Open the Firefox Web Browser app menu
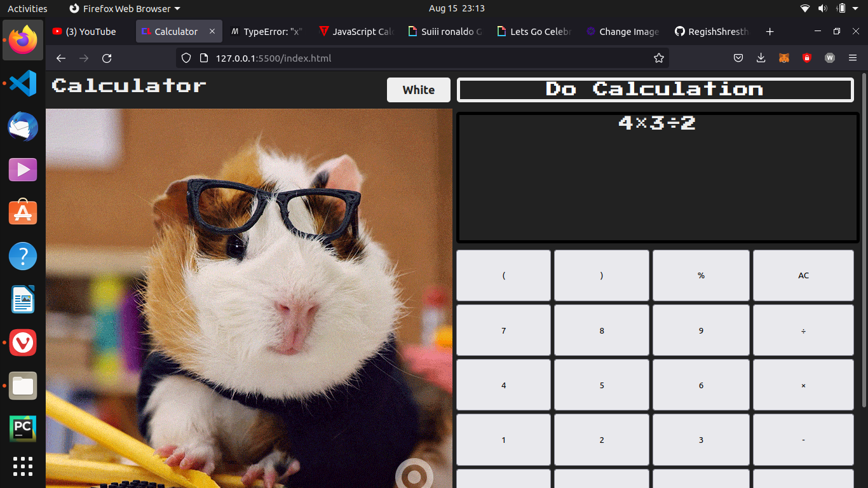 click(x=125, y=9)
